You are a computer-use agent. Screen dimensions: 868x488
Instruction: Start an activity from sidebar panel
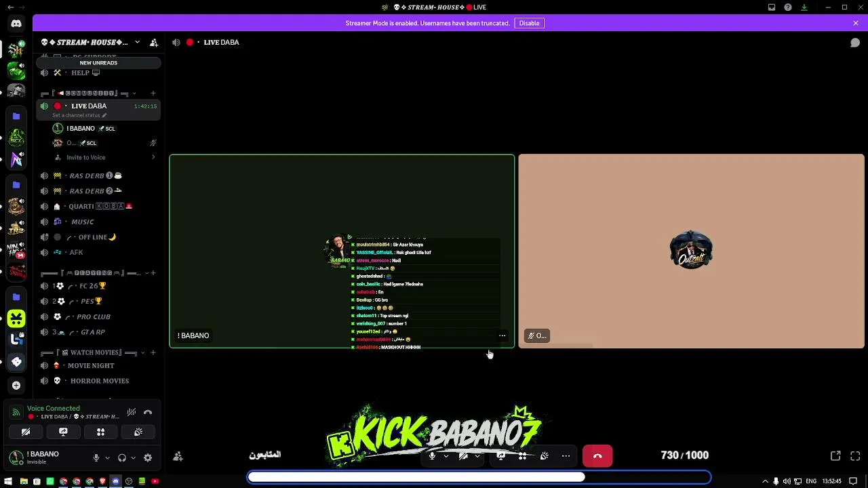click(x=100, y=432)
